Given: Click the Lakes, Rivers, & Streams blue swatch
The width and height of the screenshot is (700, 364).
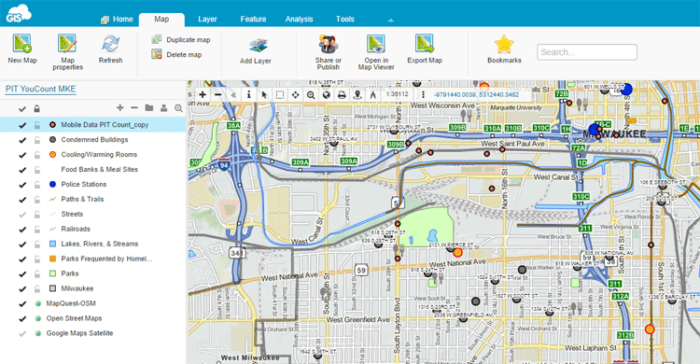Looking at the screenshot, I should (52, 244).
